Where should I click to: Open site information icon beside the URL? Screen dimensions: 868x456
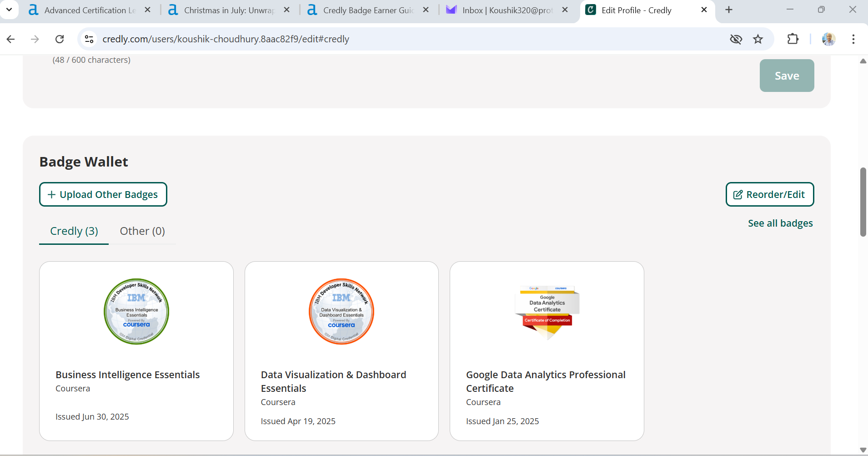pyautogui.click(x=89, y=39)
